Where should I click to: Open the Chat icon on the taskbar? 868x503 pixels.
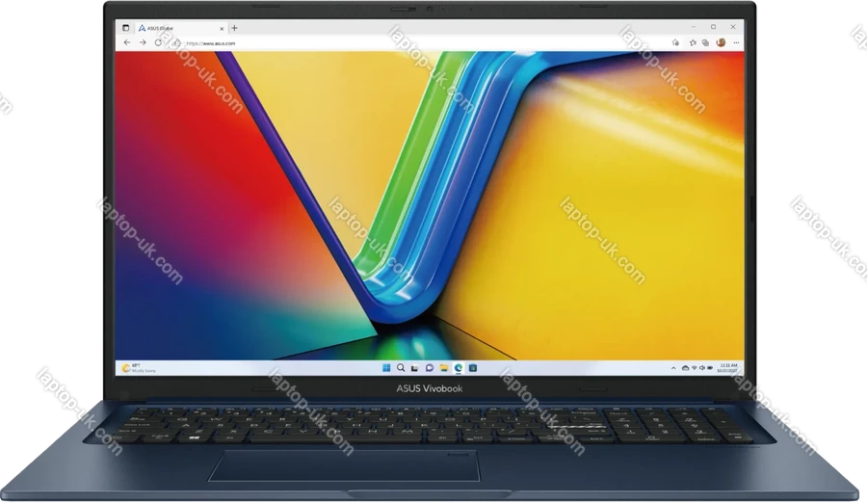click(429, 368)
